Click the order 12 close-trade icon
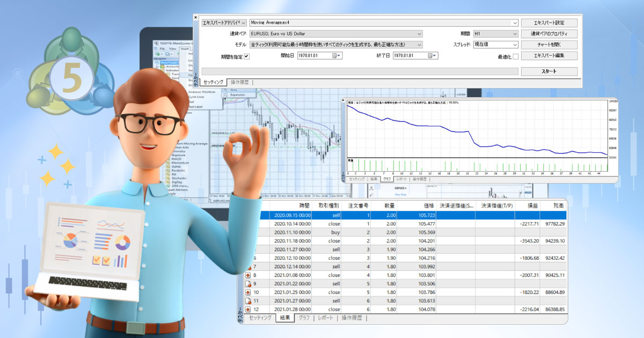 click(247, 310)
